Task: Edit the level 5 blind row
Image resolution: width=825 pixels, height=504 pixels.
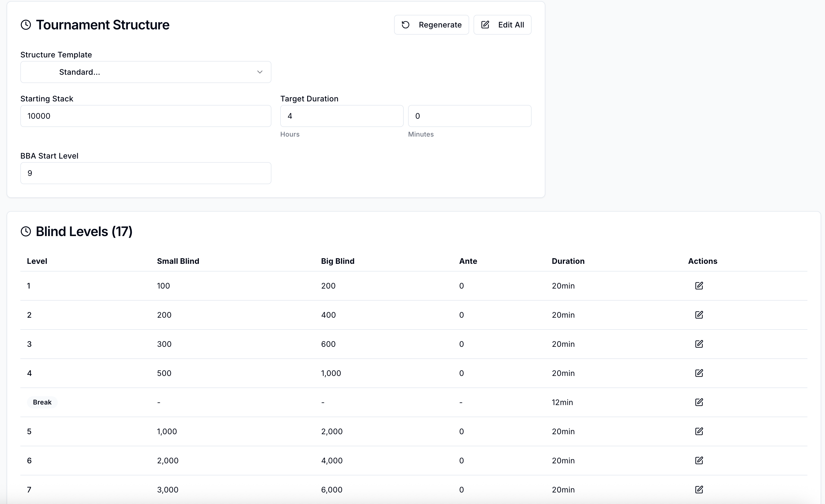Action: click(x=699, y=431)
